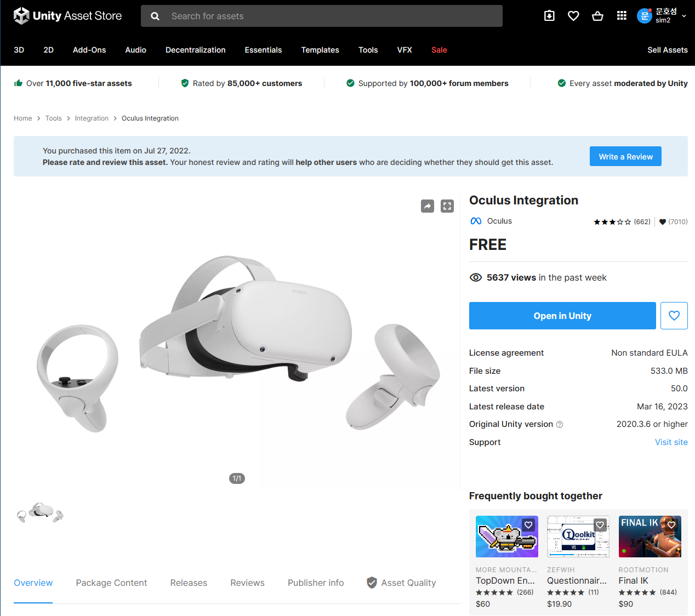
Task: Switch to the Publisher info tab
Action: (316, 583)
